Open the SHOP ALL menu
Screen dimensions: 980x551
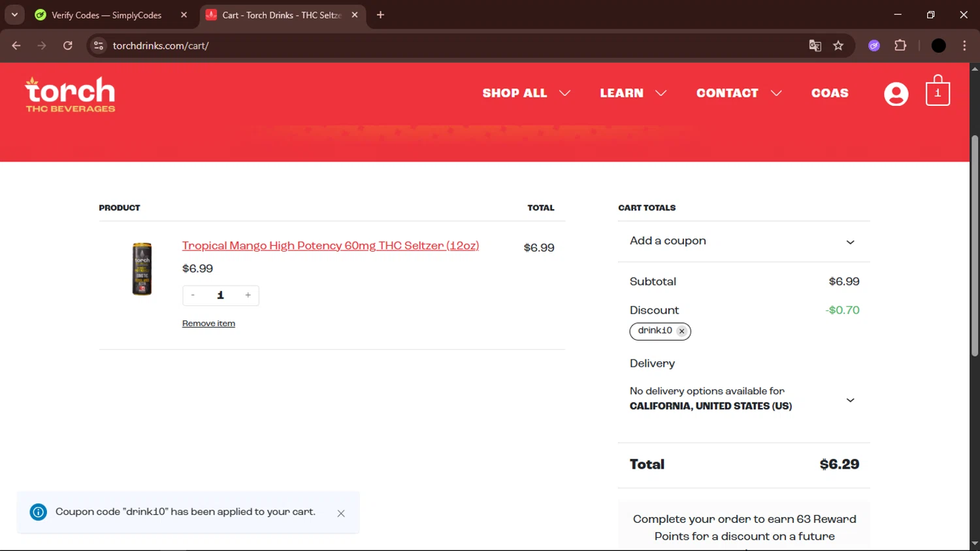(x=514, y=93)
